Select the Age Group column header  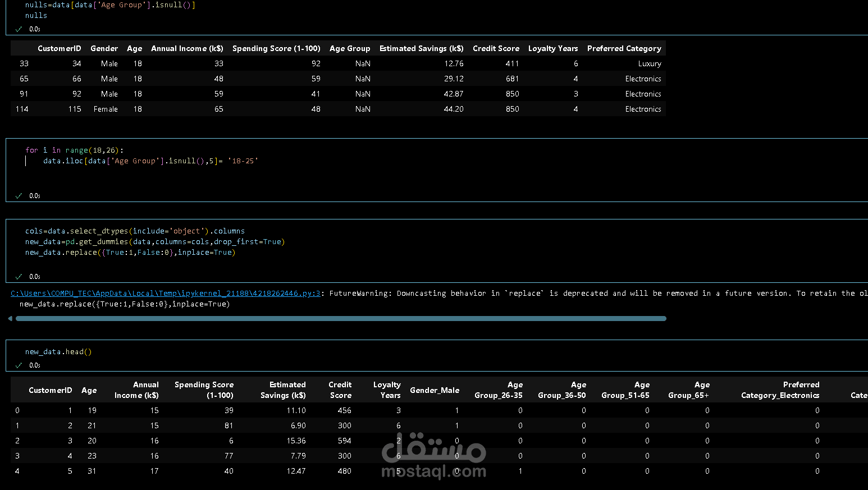[x=350, y=49]
